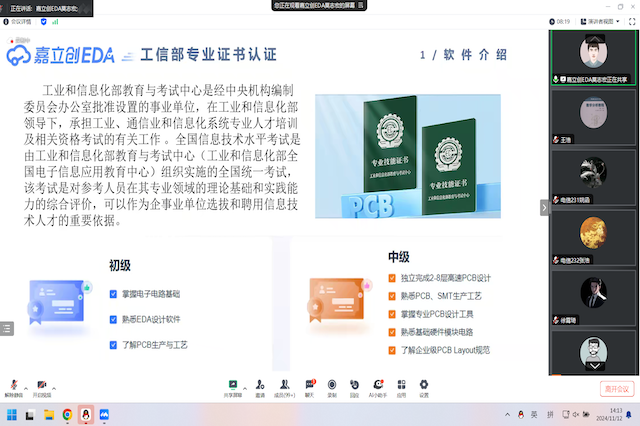Click the unmute microphone icon
This screenshot has height=426, width=640.
(12, 385)
